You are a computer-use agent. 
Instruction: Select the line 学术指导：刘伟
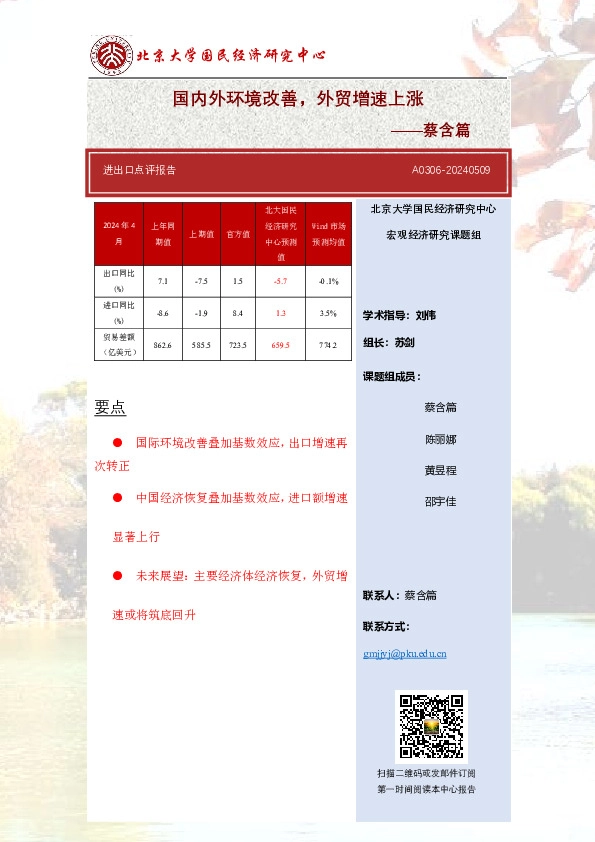click(x=399, y=315)
